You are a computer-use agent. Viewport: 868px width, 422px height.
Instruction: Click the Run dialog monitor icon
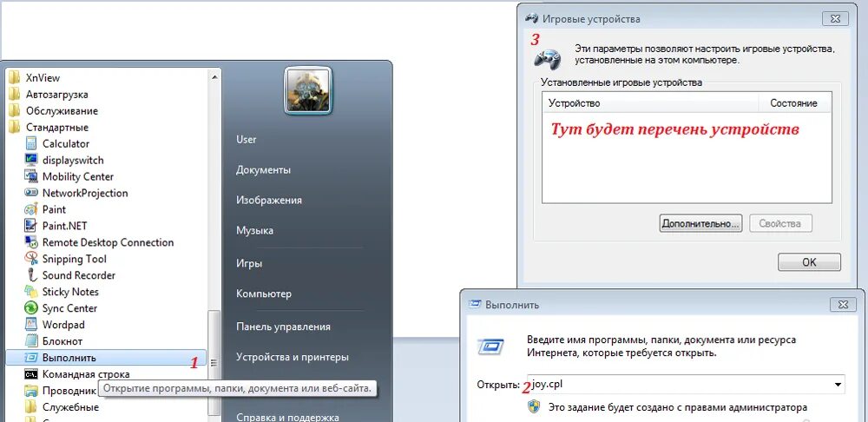[490, 347]
